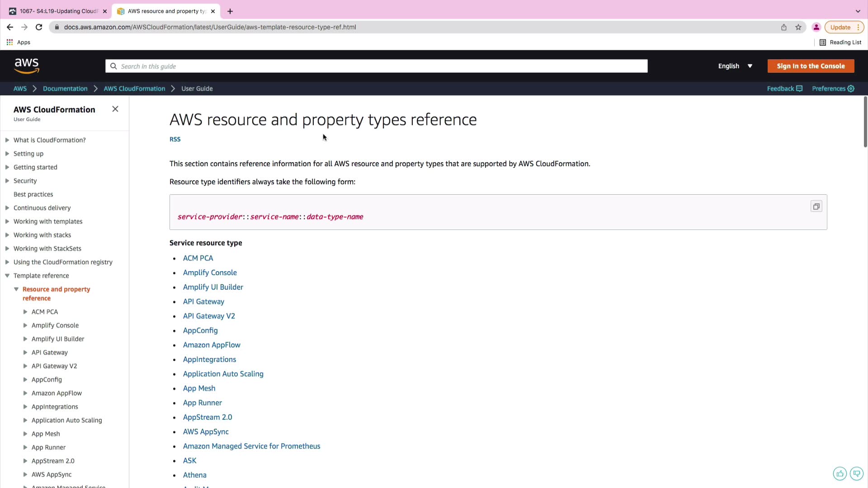Switch to the 1067 S4:L19 Updating tab
This screenshot has height=488, width=868.
click(58, 11)
